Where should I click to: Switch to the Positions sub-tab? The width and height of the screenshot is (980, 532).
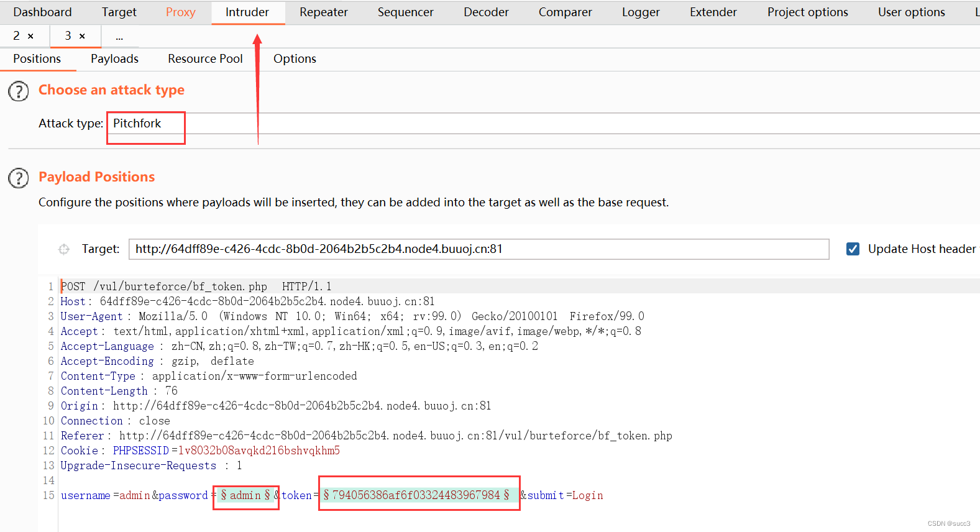point(37,59)
